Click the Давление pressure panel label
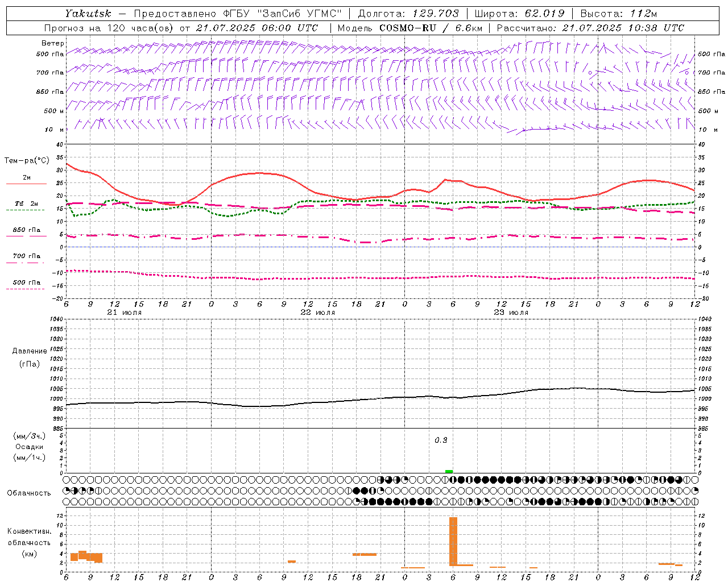Image resolution: width=728 pixels, height=582 pixels. 30,351
